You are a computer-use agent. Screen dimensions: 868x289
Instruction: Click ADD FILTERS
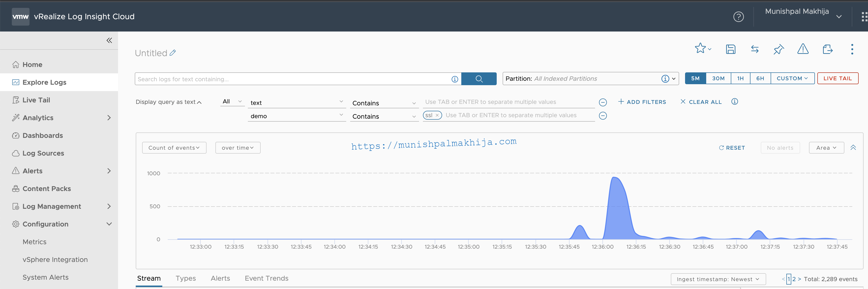[642, 102]
